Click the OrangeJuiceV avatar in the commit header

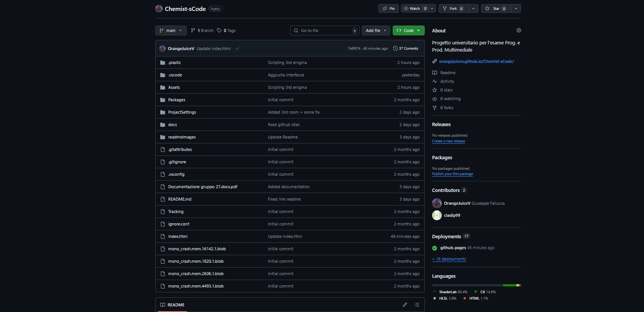tap(163, 49)
